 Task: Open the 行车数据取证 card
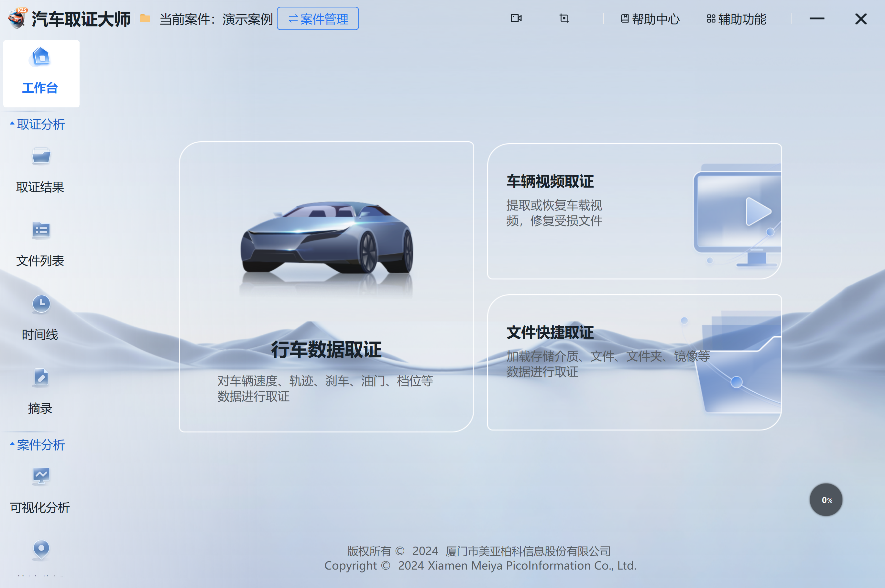[326, 287]
